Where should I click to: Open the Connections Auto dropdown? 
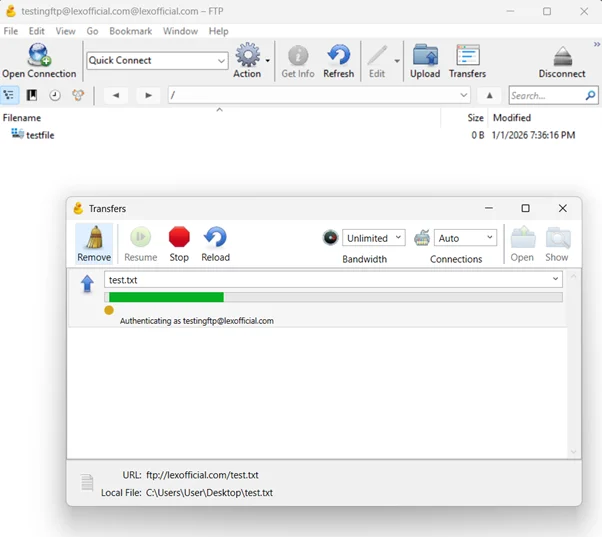[466, 238]
